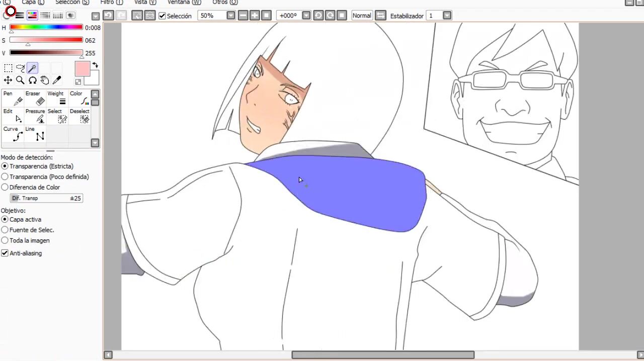Choose Toda la imagen as target

(5, 241)
